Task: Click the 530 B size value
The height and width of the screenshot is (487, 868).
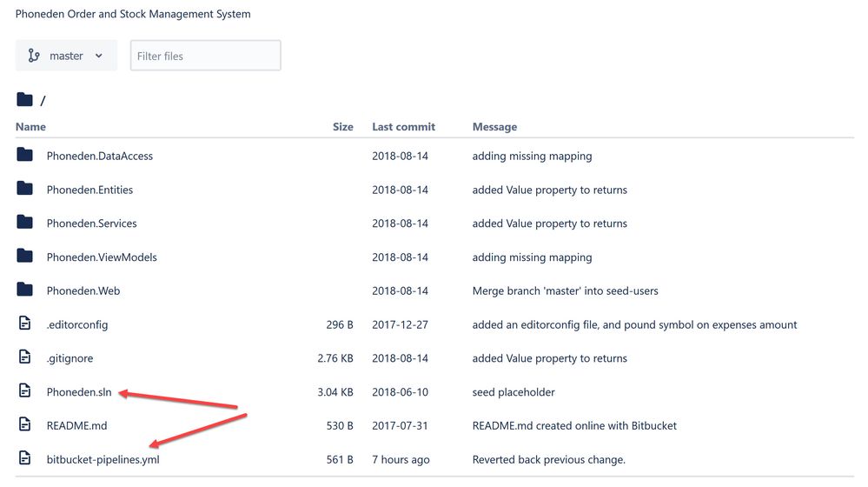Action: coord(340,426)
